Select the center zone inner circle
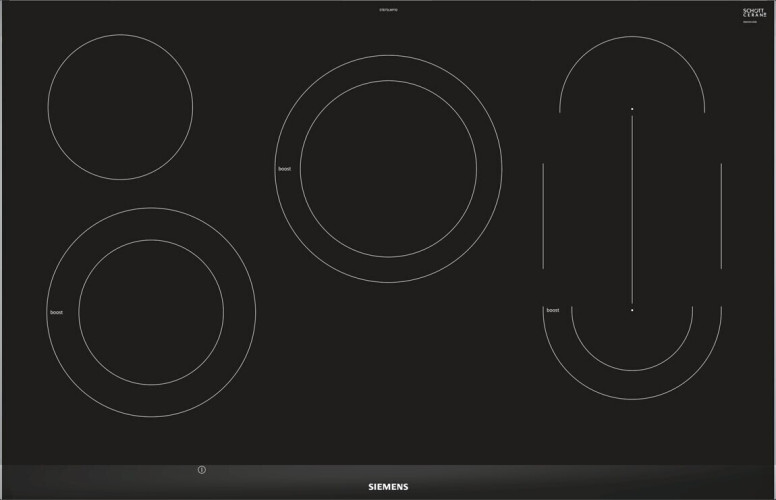This screenshot has height=500, width=776. click(x=388, y=168)
